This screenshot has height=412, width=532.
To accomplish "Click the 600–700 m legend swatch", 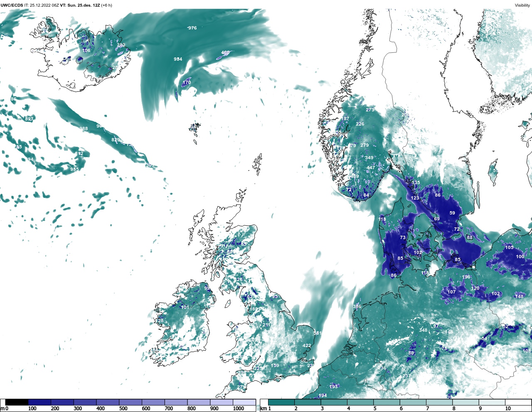I will tap(153, 402).
